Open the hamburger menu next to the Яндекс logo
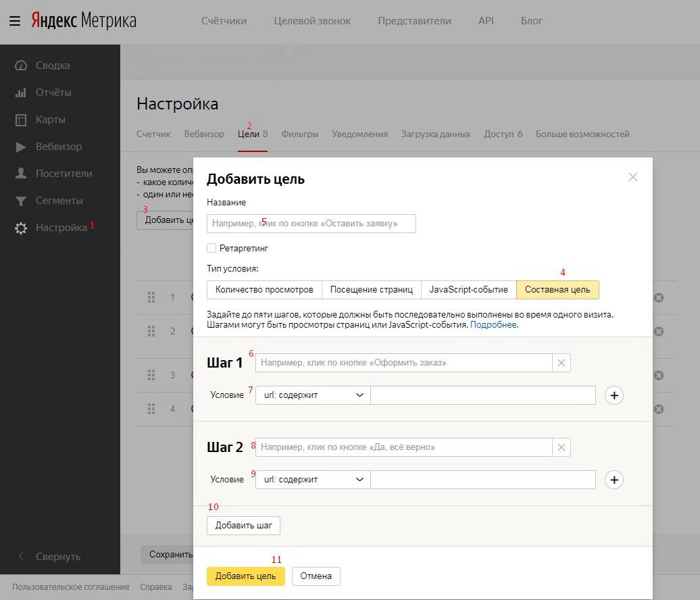Screen dimensions: 700x600 click(x=15, y=20)
